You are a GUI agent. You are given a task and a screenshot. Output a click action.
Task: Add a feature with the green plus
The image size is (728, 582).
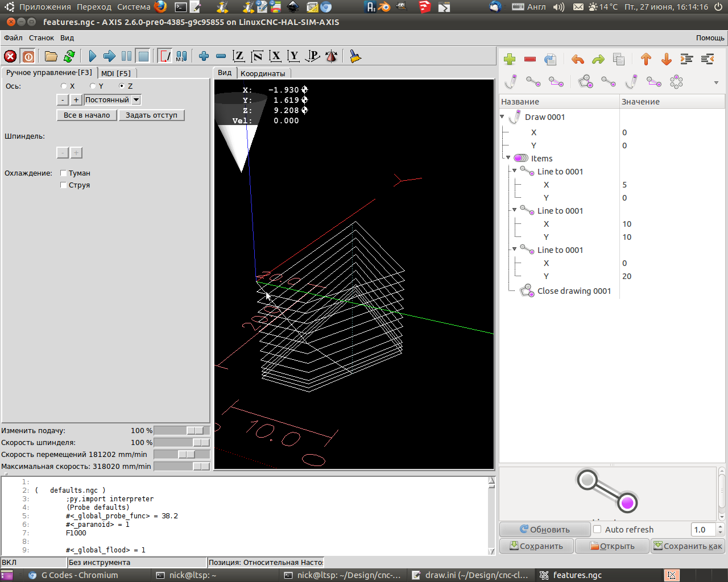tap(510, 59)
